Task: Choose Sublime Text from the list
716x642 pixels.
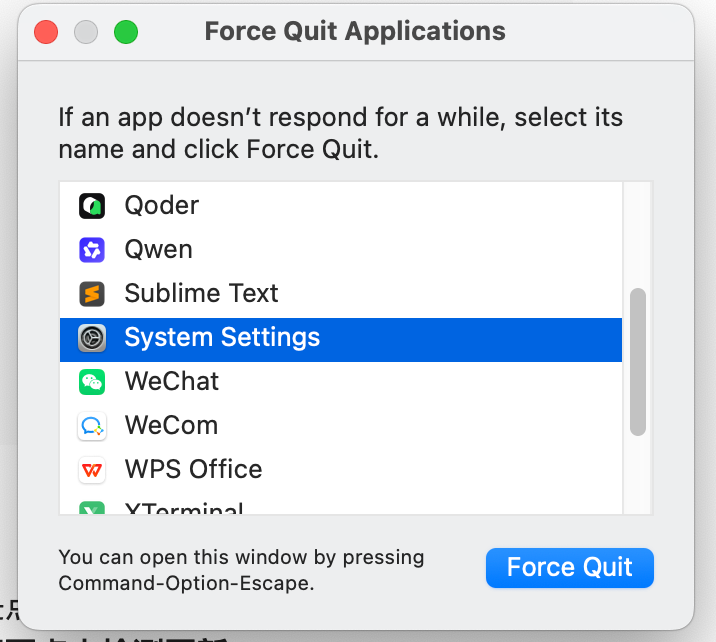Action: pyautogui.click(x=201, y=294)
